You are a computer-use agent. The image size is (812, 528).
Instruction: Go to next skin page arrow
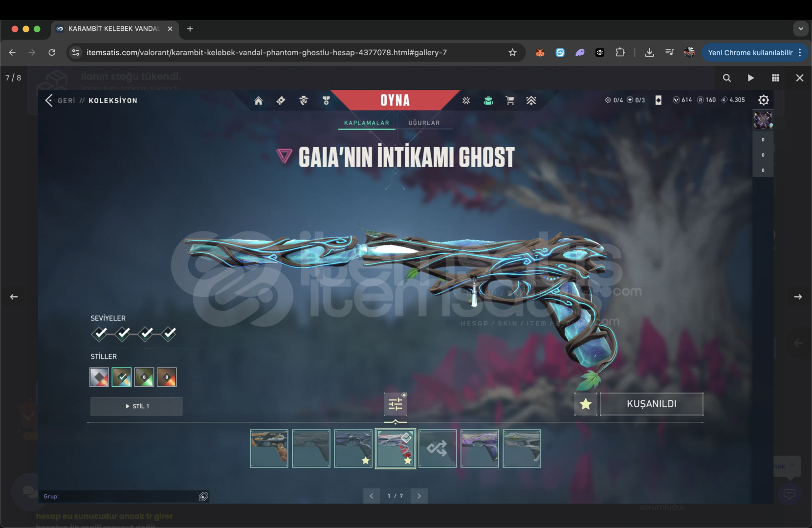point(419,496)
